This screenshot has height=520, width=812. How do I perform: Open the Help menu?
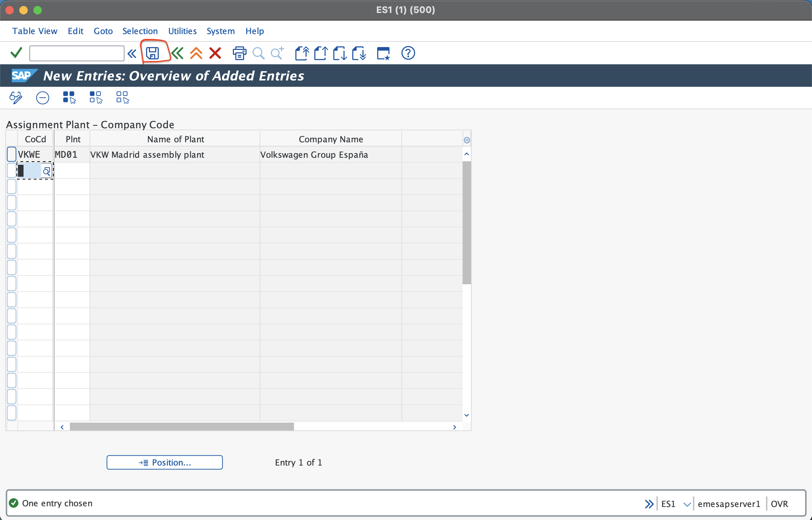click(255, 31)
